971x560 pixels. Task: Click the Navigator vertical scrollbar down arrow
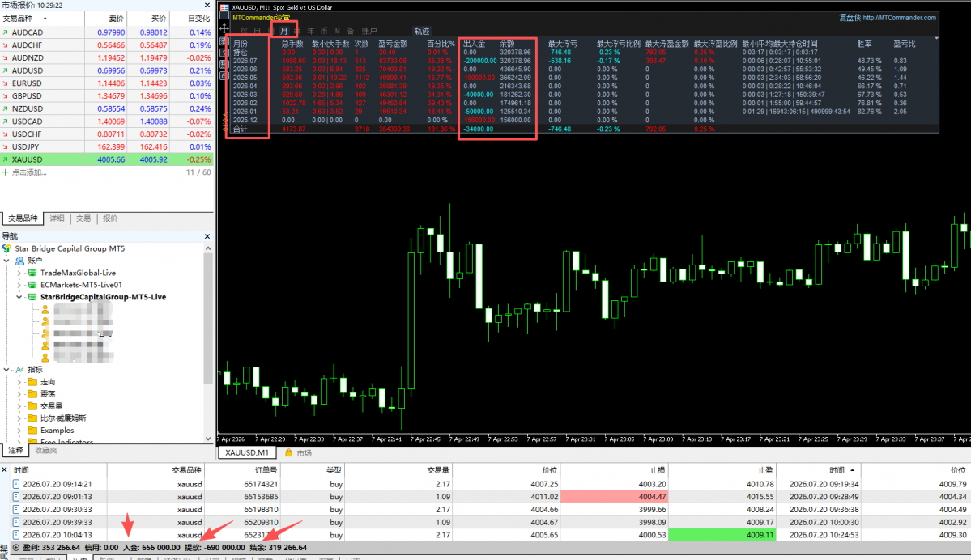point(208,438)
